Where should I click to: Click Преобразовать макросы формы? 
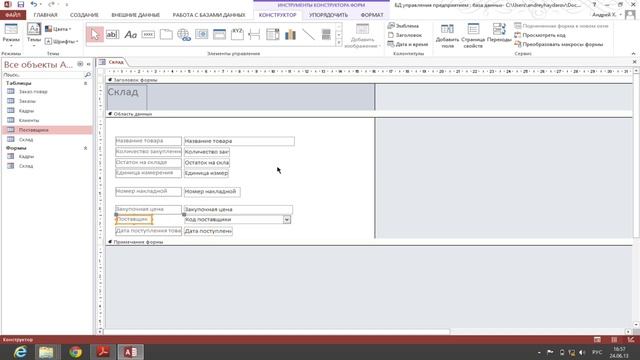point(559,44)
